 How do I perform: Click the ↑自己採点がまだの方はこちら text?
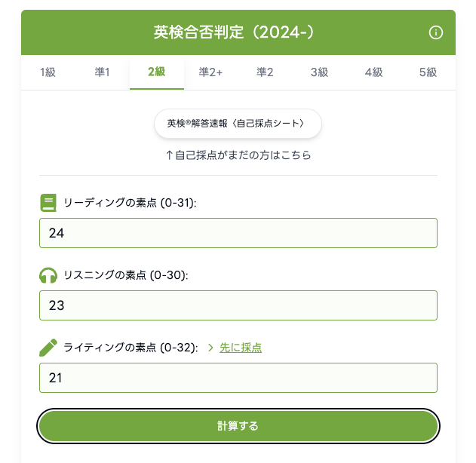point(238,155)
